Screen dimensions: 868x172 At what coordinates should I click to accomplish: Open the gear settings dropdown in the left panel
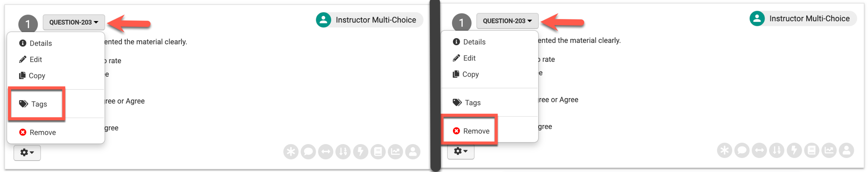coord(27,152)
